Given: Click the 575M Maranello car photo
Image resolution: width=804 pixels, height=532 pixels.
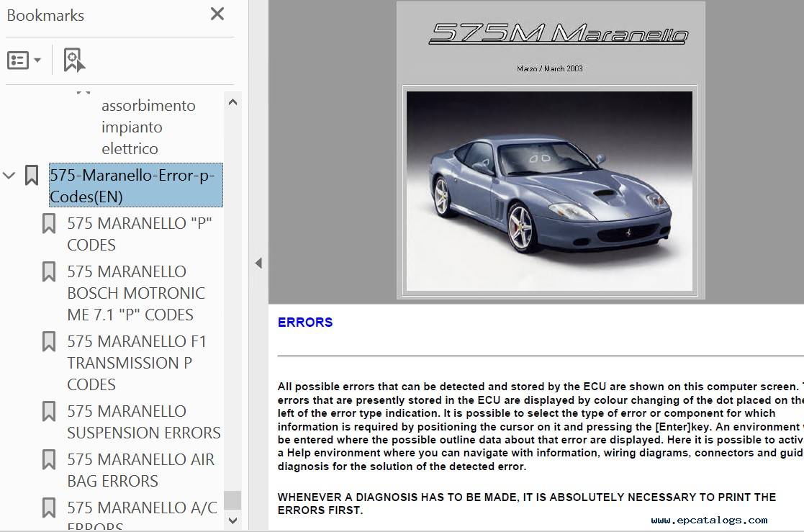Looking at the screenshot, I should tap(549, 191).
